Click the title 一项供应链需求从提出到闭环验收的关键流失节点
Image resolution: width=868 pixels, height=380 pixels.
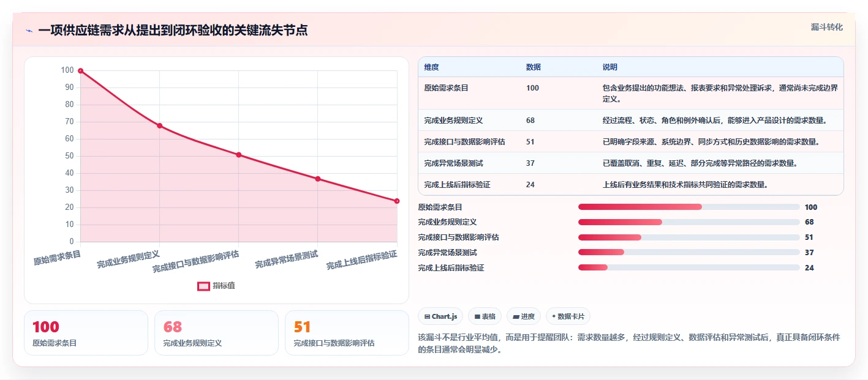(x=173, y=31)
